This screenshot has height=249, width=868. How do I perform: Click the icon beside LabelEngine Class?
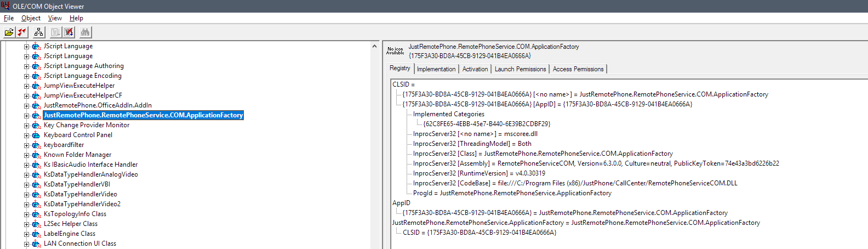point(36,234)
